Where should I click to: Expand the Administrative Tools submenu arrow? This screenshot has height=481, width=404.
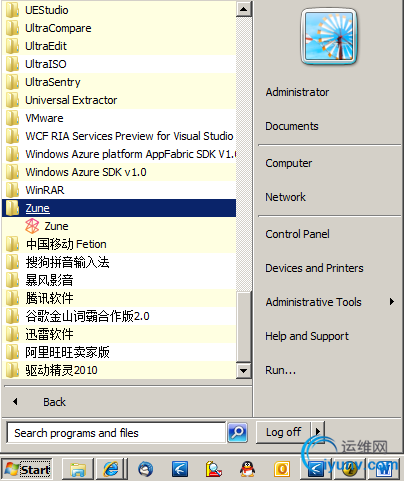(x=392, y=302)
